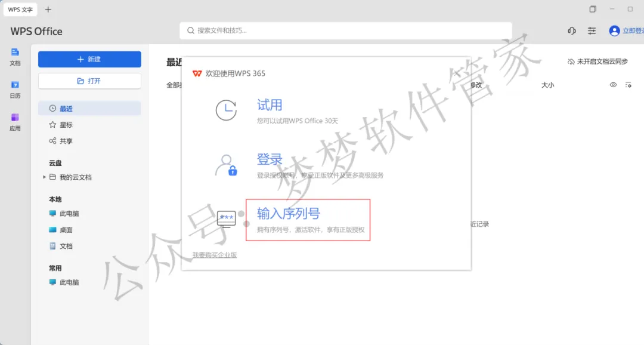
Task: Click the 立即登录 link text
Action: 633,31
